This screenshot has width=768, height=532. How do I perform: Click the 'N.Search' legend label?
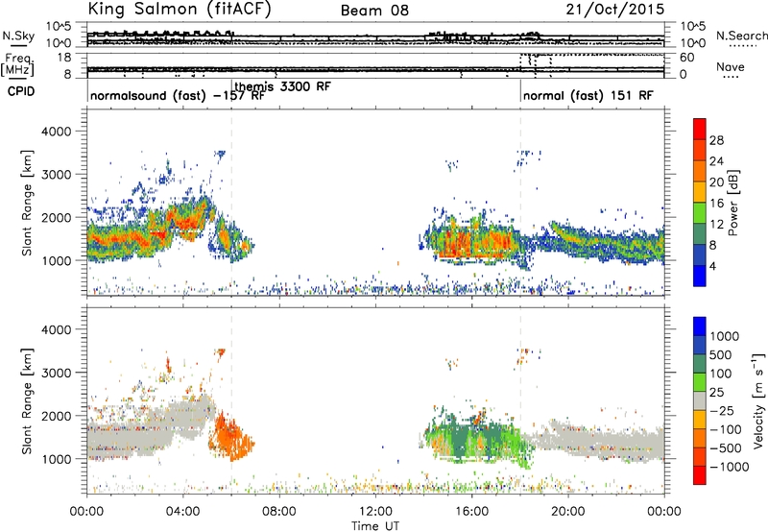[x=741, y=36]
